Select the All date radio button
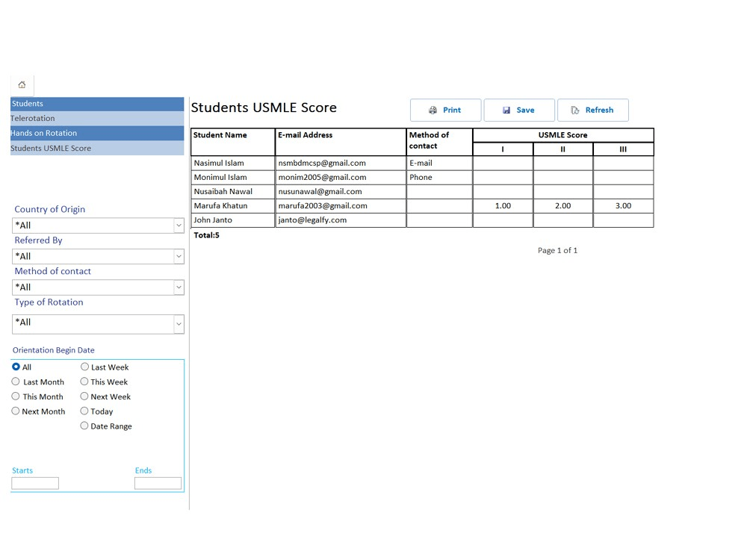 pyautogui.click(x=16, y=367)
